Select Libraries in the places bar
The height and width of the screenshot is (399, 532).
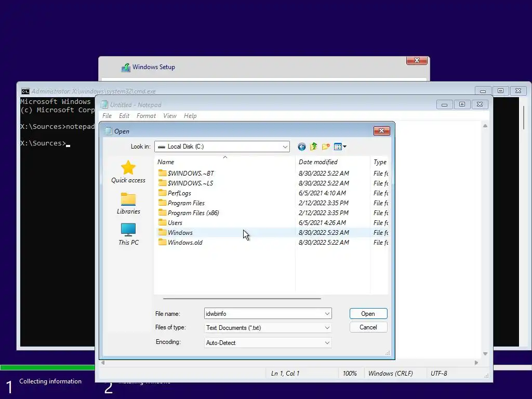(128, 204)
